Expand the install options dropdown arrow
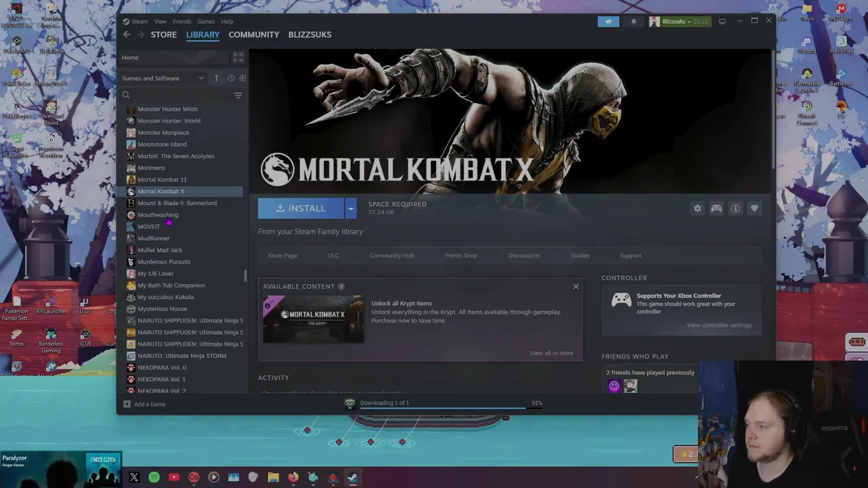868x488 pixels. pyautogui.click(x=351, y=208)
